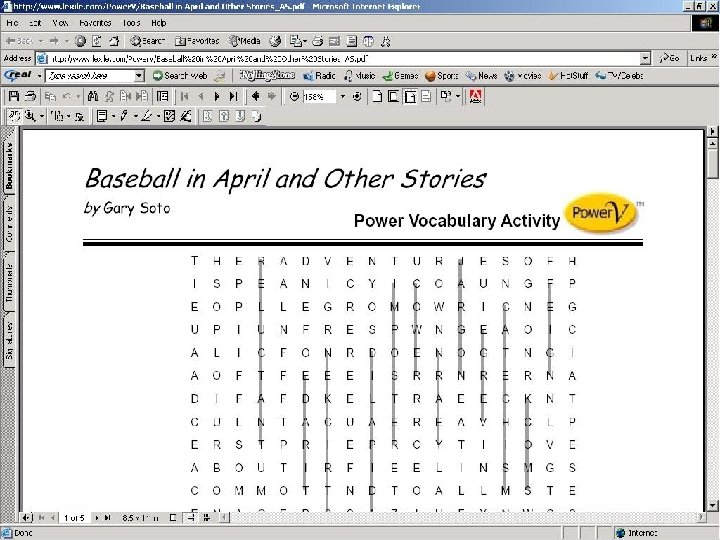This screenshot has width=720, height=540.
Task: Open the Media button in IE toolbar
Action: tap(245, 41)
